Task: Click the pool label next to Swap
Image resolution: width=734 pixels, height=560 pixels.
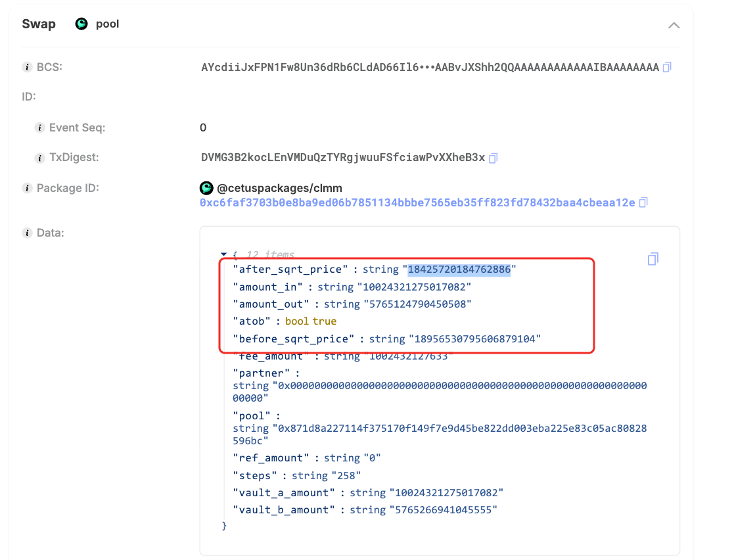Action: [x=107, y=24]
